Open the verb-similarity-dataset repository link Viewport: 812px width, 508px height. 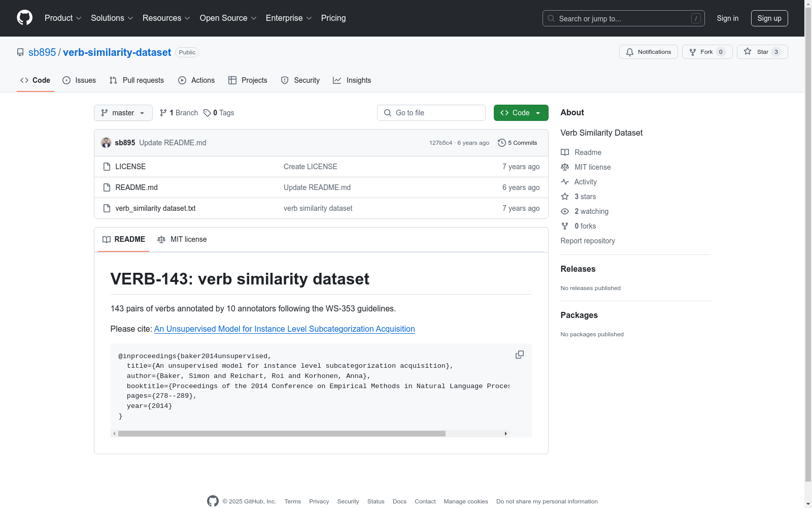117,52
